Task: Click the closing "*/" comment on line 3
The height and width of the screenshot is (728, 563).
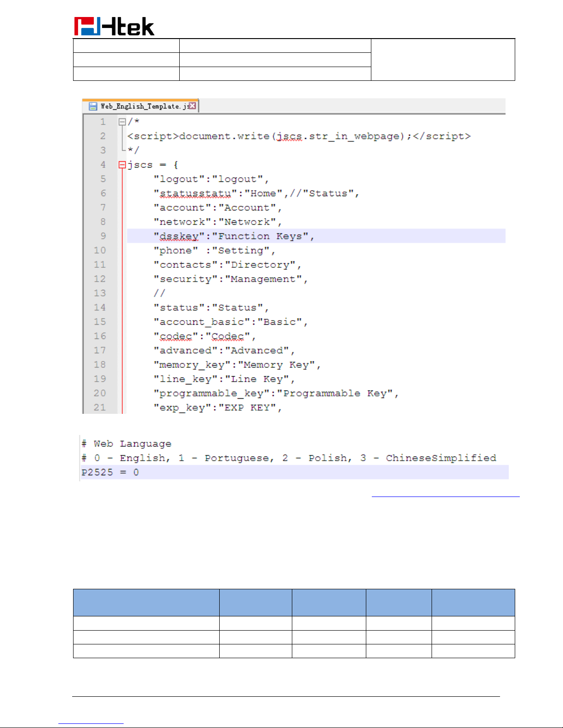Action: click(133, 150)
